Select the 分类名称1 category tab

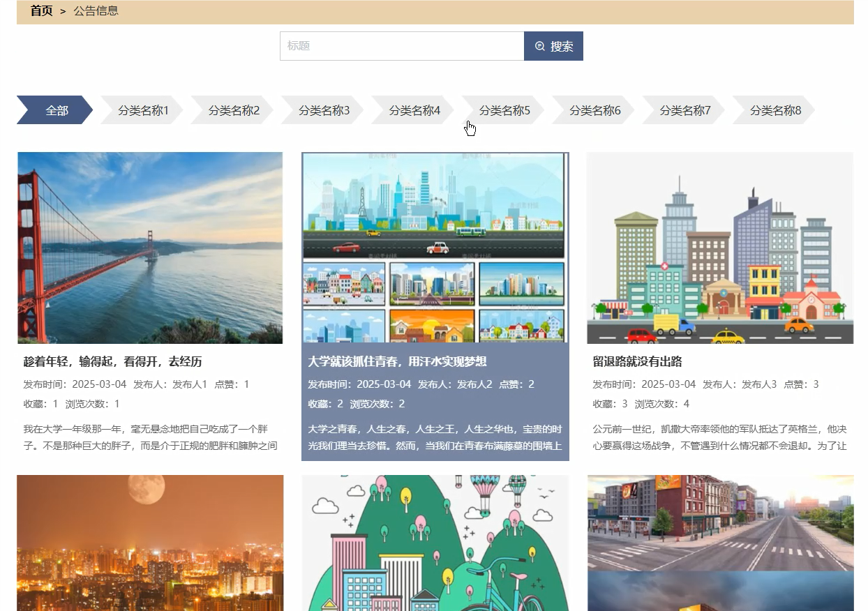(x=142, y=110)
